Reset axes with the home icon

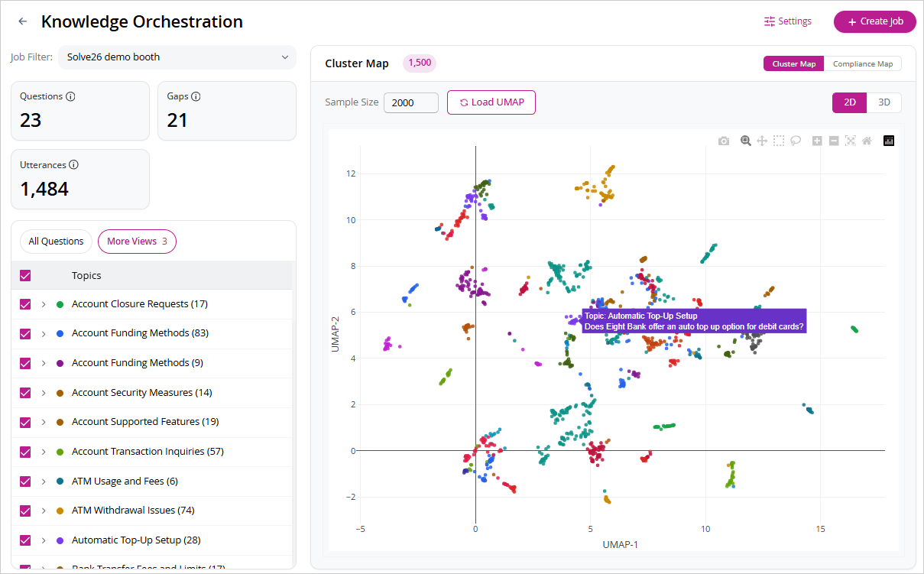(867, 141)
